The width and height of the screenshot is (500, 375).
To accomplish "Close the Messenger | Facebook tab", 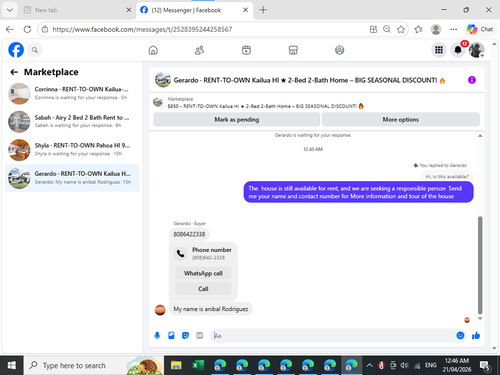I will coord(245,10).
